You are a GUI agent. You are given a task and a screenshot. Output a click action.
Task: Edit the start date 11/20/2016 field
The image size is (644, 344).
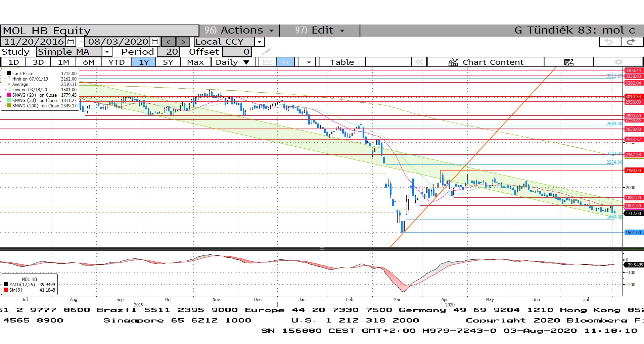click(34, 42)
